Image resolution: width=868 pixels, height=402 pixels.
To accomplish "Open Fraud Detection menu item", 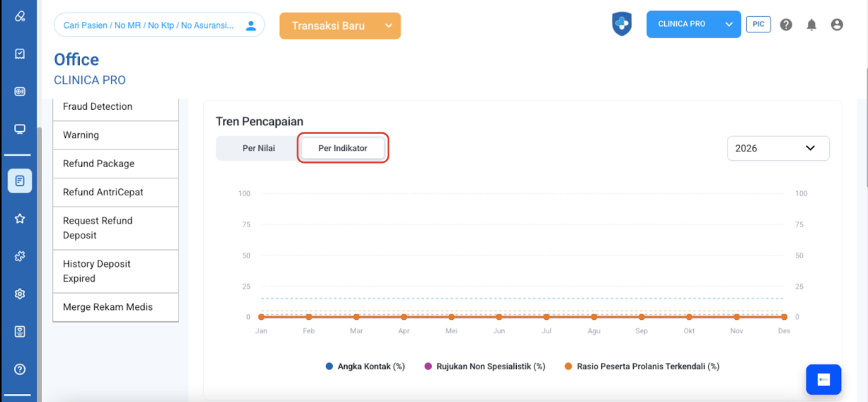I will 98,107.
